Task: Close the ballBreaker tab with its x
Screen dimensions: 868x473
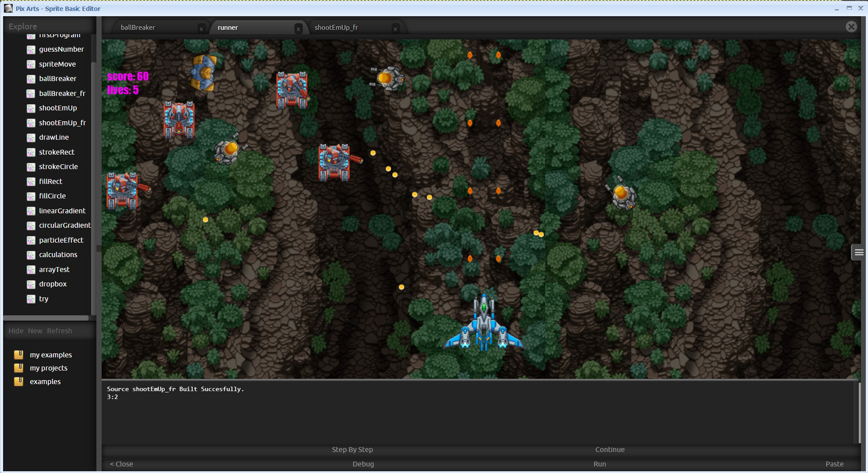Action: click(201, 28)
